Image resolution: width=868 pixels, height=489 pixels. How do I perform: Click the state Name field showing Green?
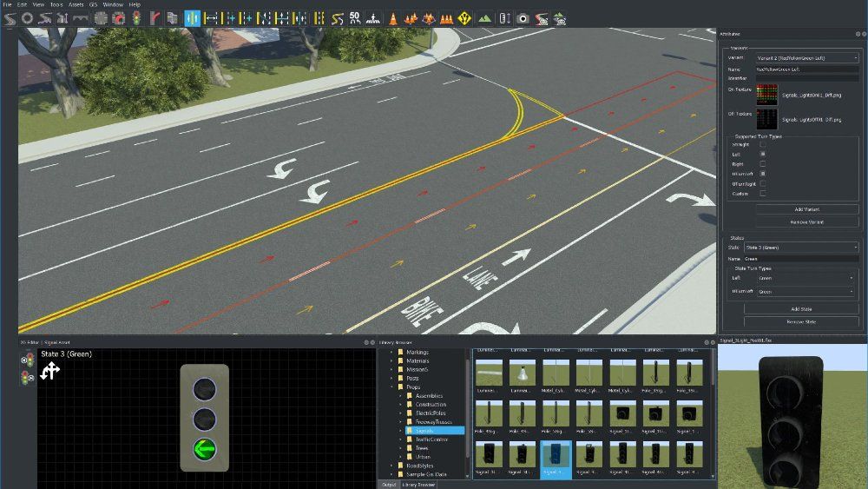tap(801, 259)
